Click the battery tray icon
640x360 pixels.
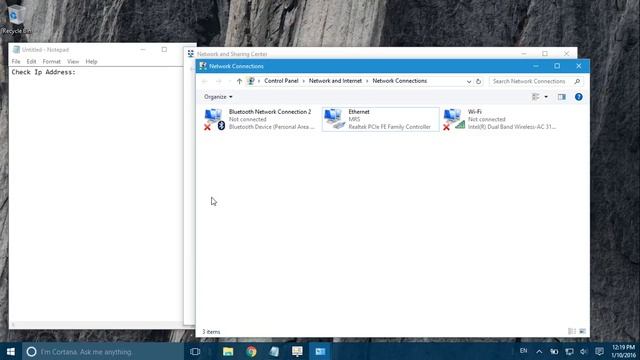point(554,351)
